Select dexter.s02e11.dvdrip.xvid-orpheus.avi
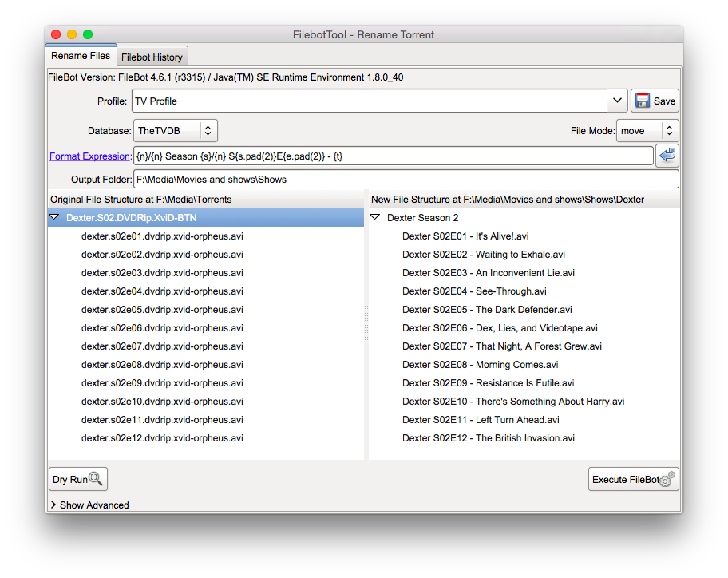The width and height of the screenshot is (728, 578). [x=162, y=420]
